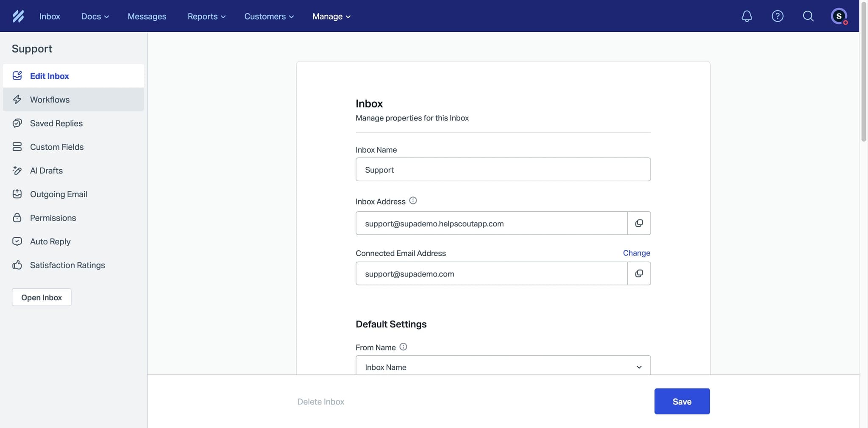Click the Saved Replies icon in the sidebar
Image resolution: width=868 pixels, height=428 pixels.
pos(17,123)
